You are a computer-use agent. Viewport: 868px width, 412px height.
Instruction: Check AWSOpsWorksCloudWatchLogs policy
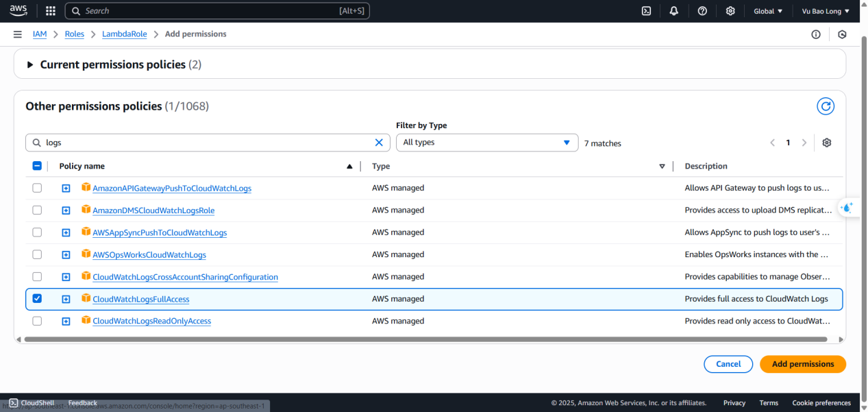tap(37, 254)
